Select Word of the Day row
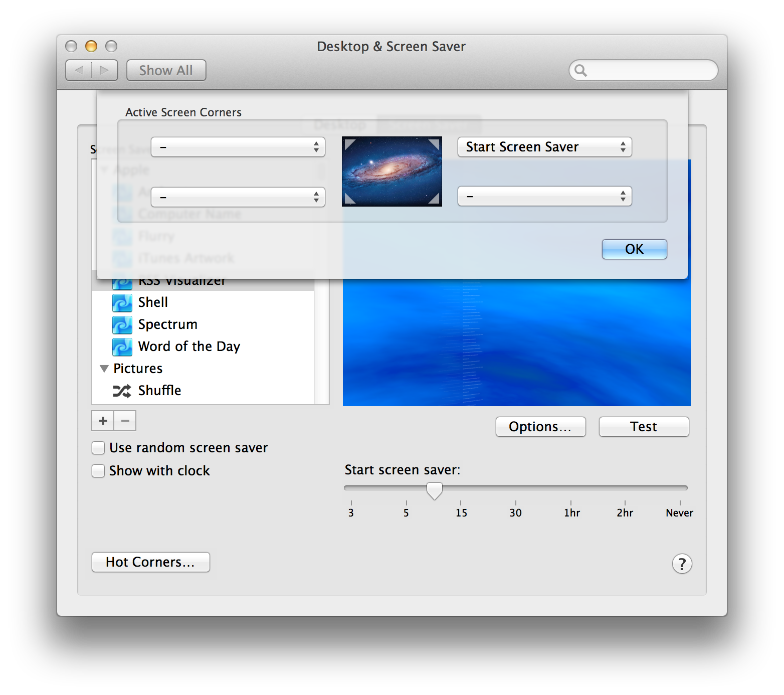Screen dimensions: 784x695 (203, 347)
